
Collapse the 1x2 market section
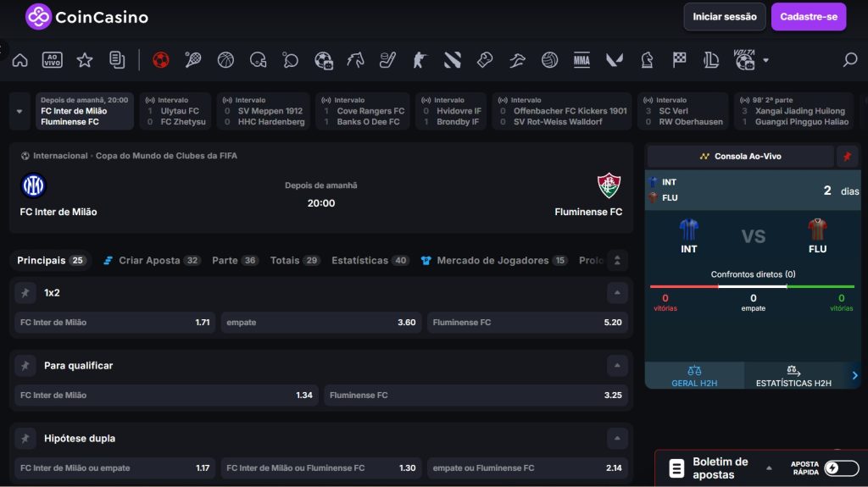(617, 293)
